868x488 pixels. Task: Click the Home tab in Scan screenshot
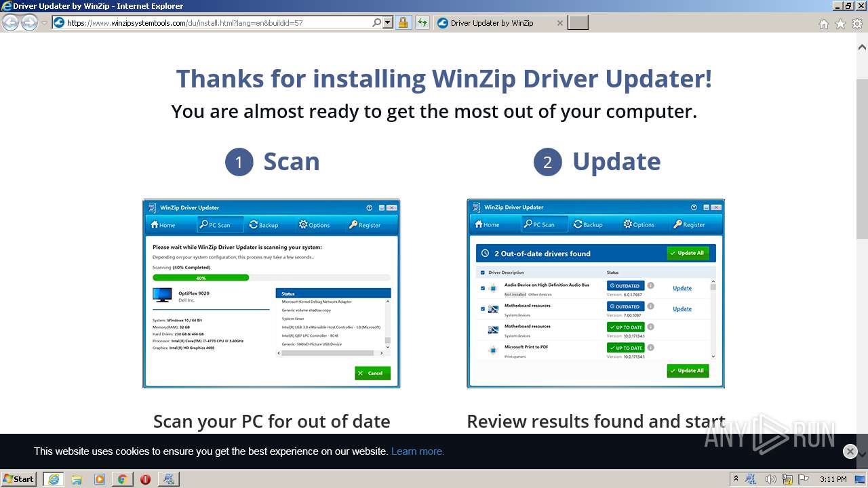coord(163,225)
